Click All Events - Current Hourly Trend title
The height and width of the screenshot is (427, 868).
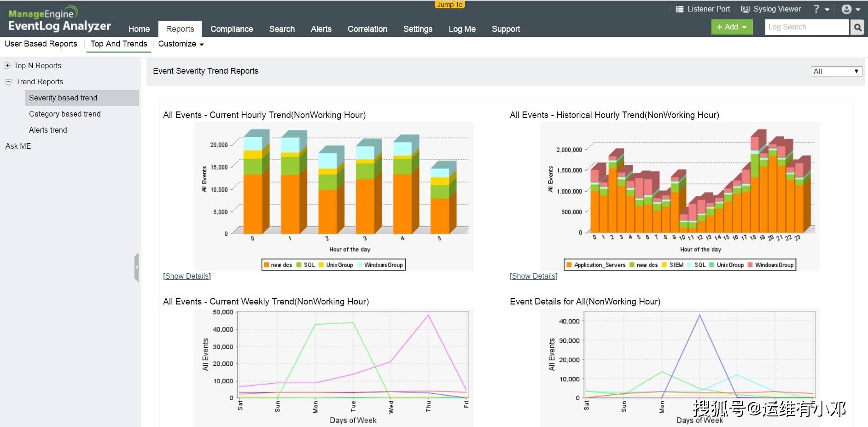pyautogui.click(x=264, y=115)
